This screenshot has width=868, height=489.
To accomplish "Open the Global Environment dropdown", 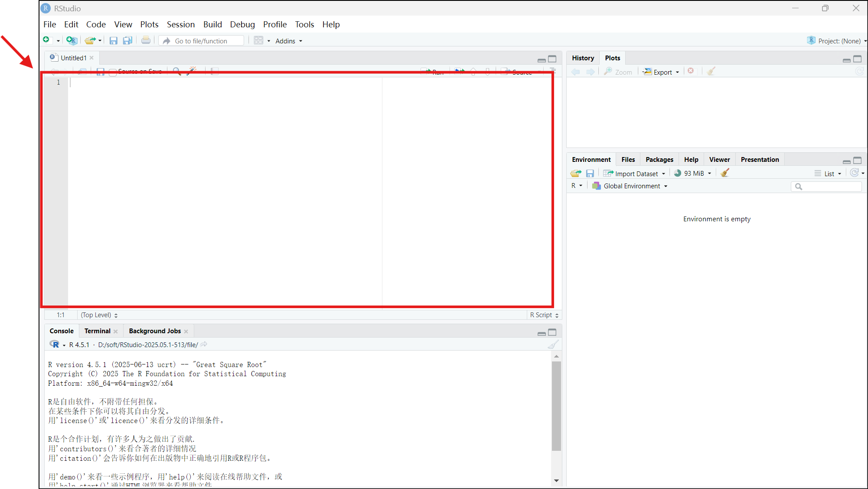I will click(632, 186).
